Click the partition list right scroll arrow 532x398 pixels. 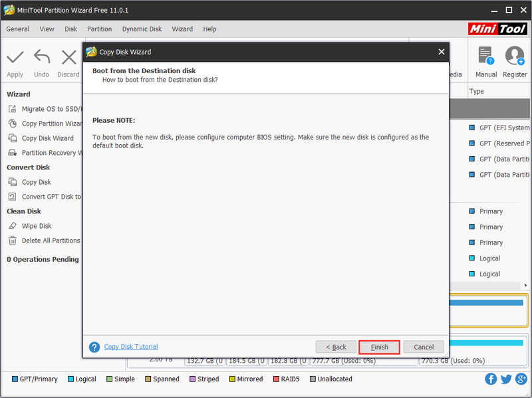525,286
